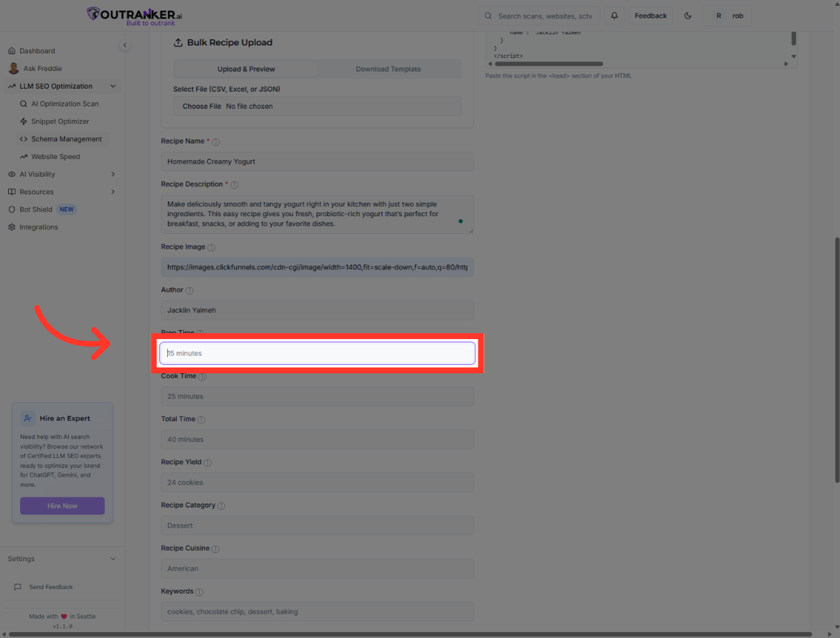Click the Schema Management code brackets icon
840x638 pixels.
click(x=24, y=139)
